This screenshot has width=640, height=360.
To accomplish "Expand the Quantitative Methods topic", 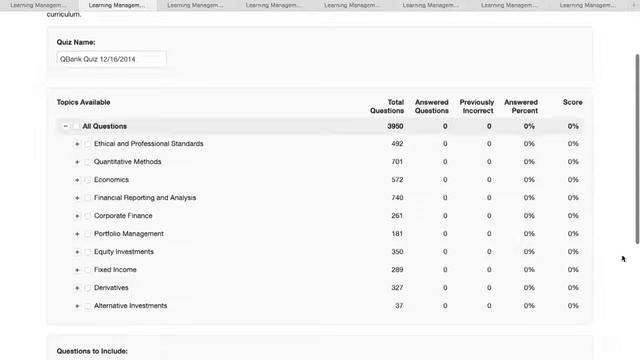I will click(77, 162).
